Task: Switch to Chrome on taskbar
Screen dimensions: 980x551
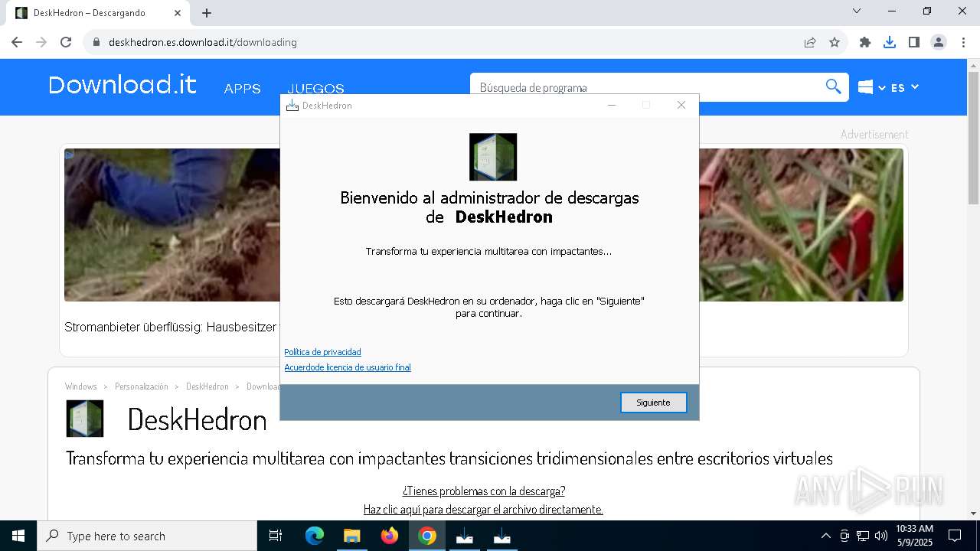Action: click(427, 536)
